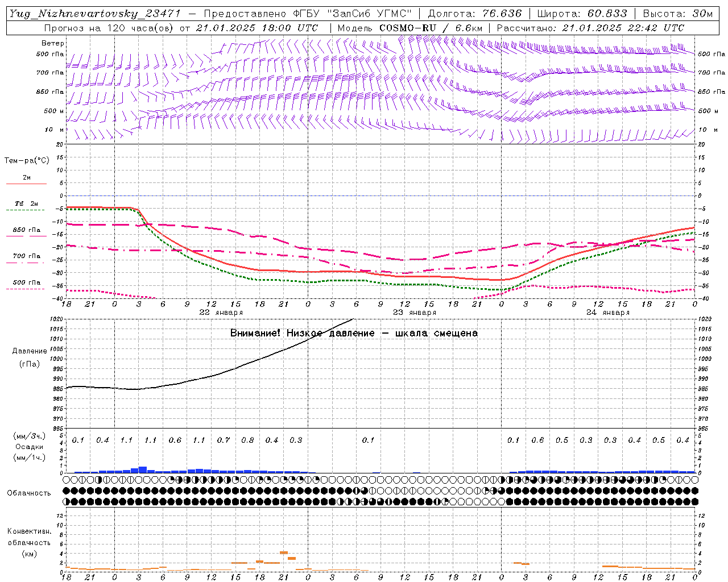The image size is (728, 582).
Task: Click the calculated time 22:42 UTC
Action: pos(655,28)
